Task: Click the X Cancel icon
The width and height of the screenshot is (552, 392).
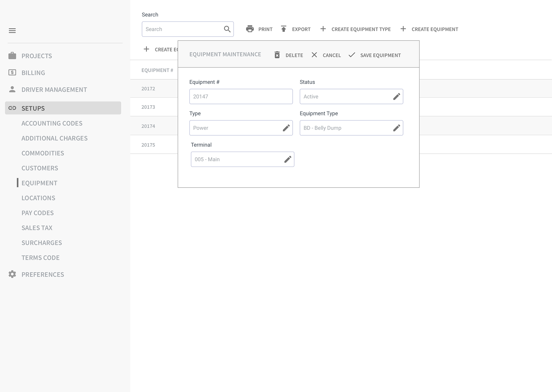Action: [x=314, y=55]
